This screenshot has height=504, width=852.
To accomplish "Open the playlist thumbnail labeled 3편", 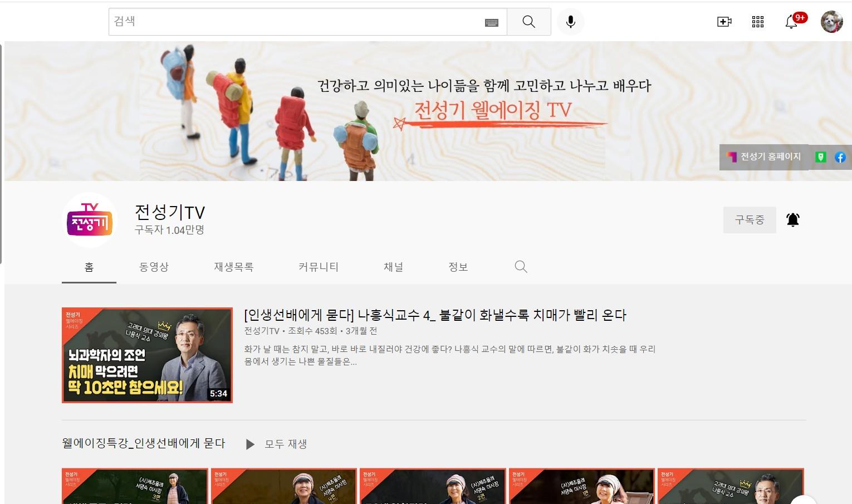I will tap(135, 486).
